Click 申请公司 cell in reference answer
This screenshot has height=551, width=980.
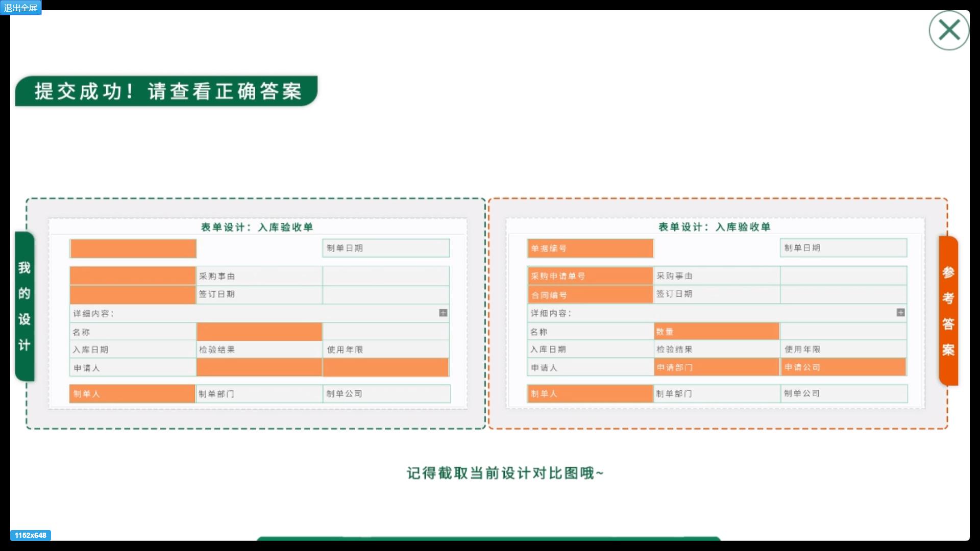coord(843,367)
